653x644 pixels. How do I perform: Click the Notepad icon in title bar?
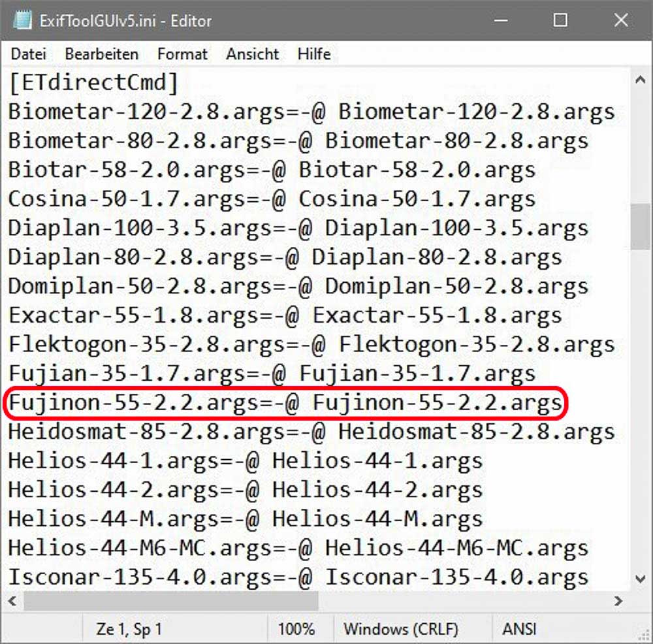(22, 20)
